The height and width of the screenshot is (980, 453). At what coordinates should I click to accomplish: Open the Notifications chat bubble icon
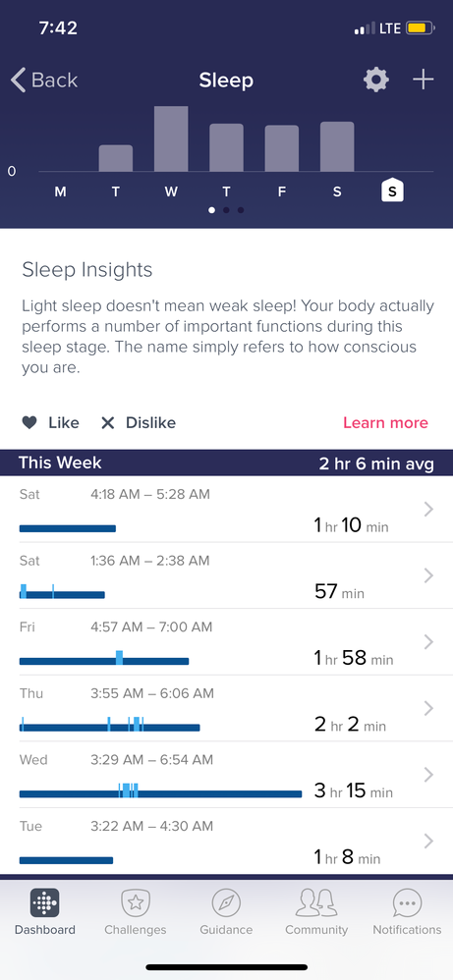(408, 903)
